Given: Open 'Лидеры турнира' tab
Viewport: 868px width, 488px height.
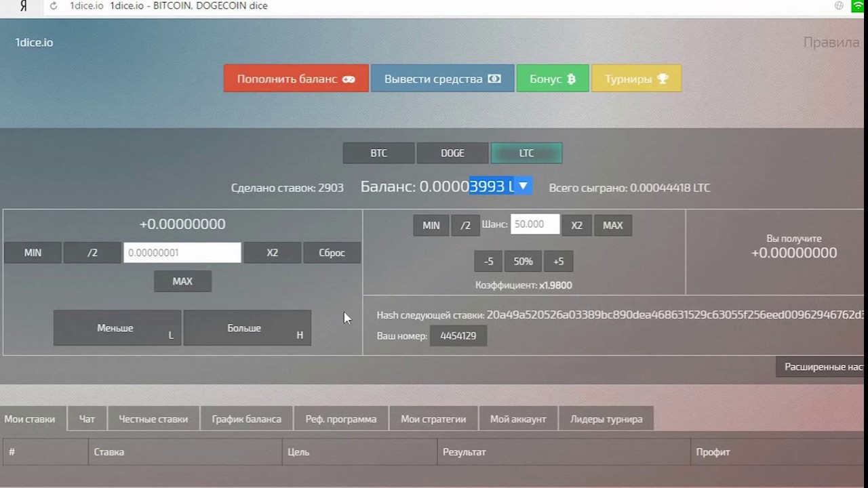Looking at the screenshot, I should (606, 419).
